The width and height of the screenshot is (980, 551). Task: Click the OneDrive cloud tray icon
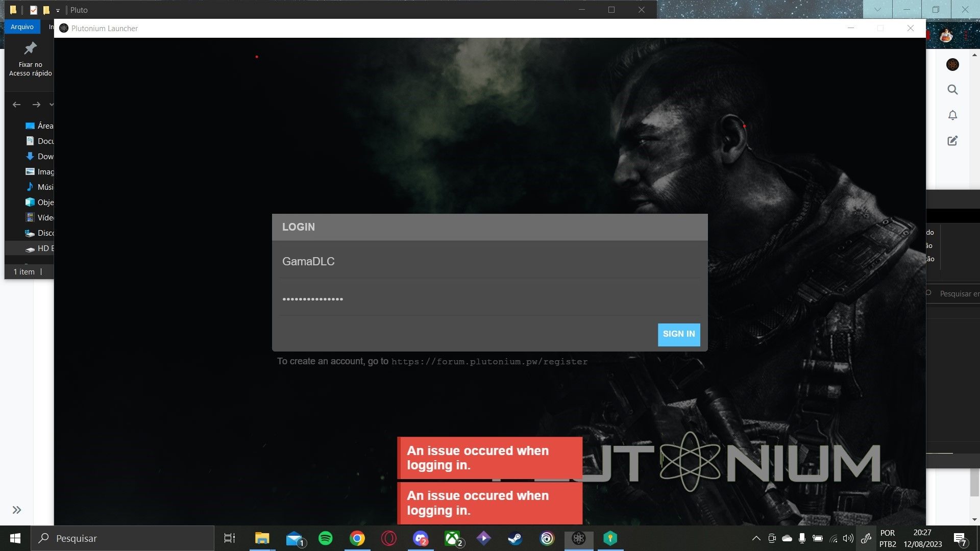coord(787,538)
